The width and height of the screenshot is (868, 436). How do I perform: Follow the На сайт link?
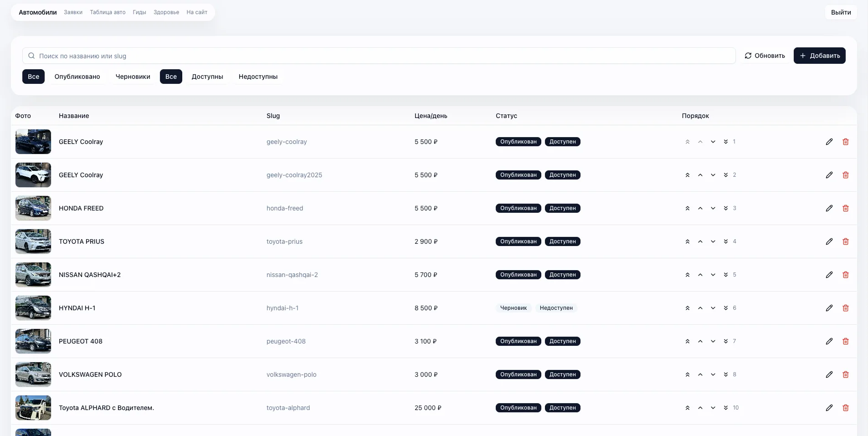click(x=197, y=12)
